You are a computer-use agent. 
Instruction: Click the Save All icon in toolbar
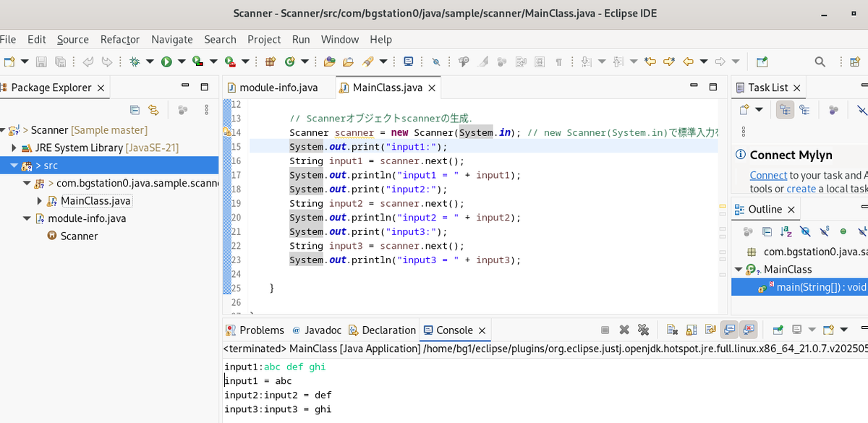(60, 62)
